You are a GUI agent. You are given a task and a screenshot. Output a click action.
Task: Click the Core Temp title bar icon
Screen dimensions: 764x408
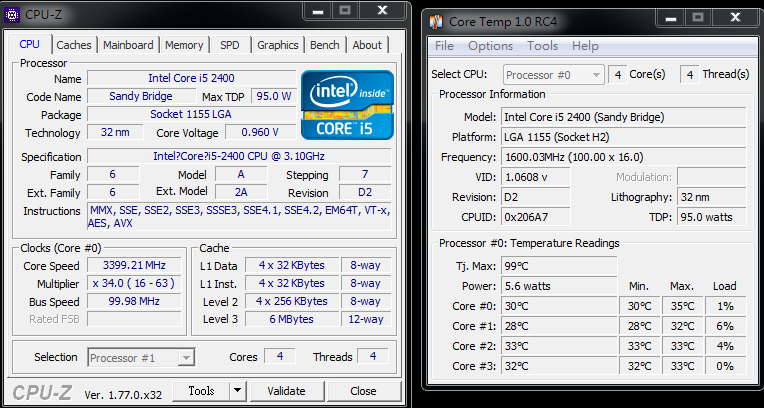436,21
